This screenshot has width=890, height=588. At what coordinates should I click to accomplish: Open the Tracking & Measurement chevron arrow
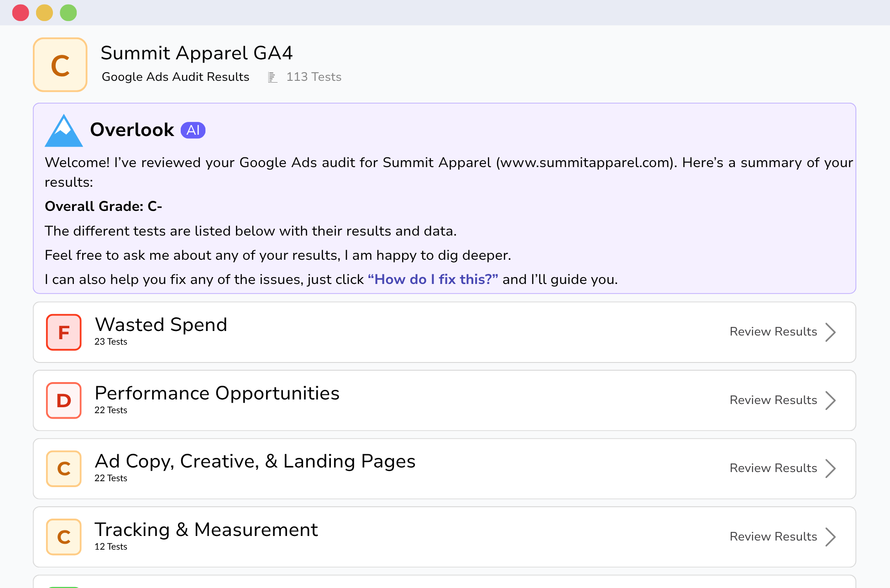831,537
